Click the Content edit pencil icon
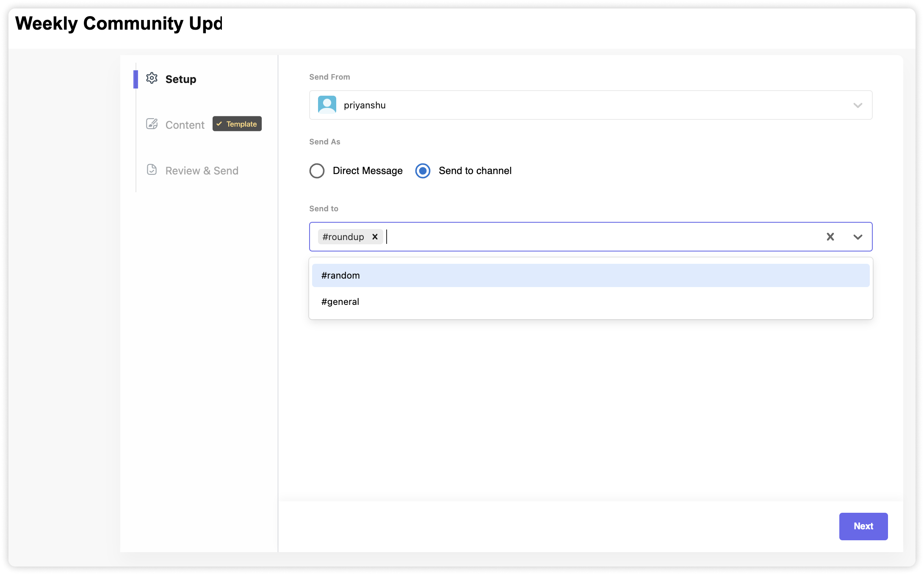Screen dimensions: 924x575 coord(152,124)
